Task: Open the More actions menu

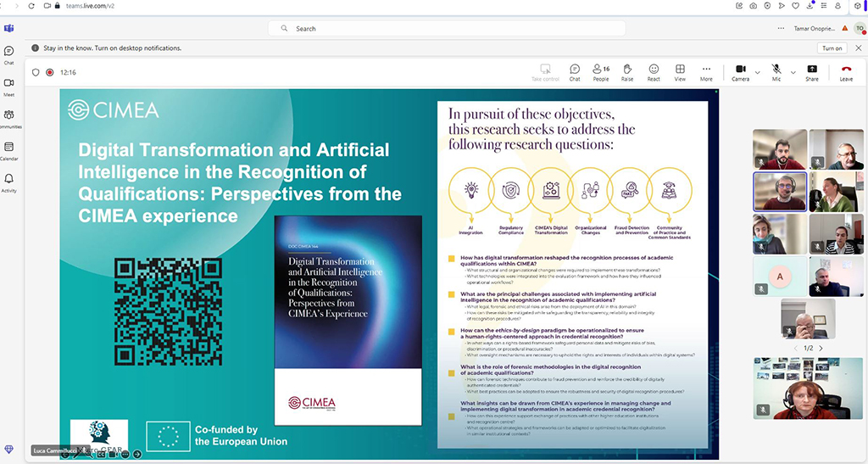Action: [706, 71]
